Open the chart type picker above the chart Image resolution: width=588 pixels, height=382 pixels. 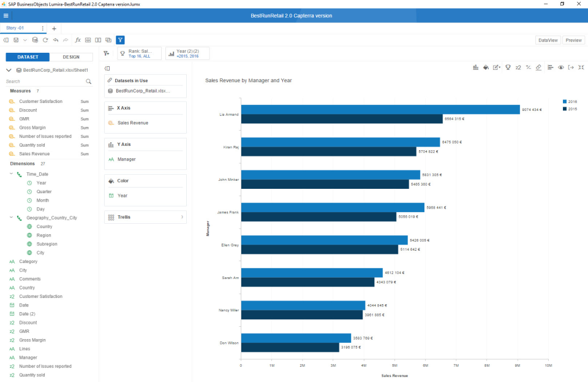(476, 67)
